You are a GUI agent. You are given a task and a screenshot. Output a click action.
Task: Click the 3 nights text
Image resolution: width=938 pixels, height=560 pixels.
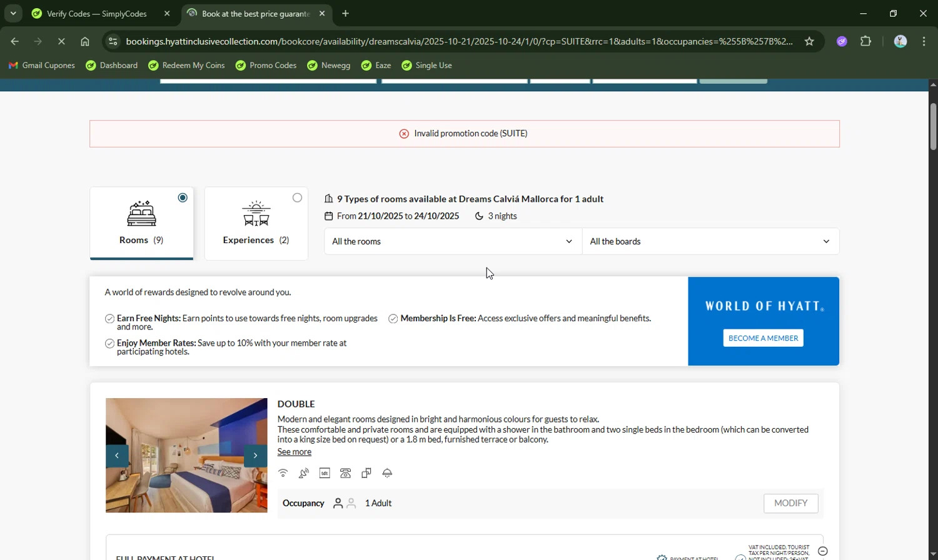[x=502, y=216]
